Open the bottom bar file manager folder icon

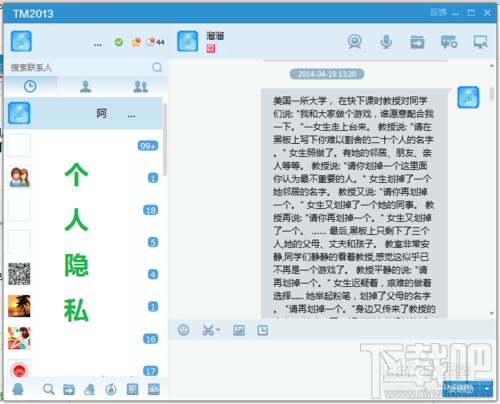point(69,389)
